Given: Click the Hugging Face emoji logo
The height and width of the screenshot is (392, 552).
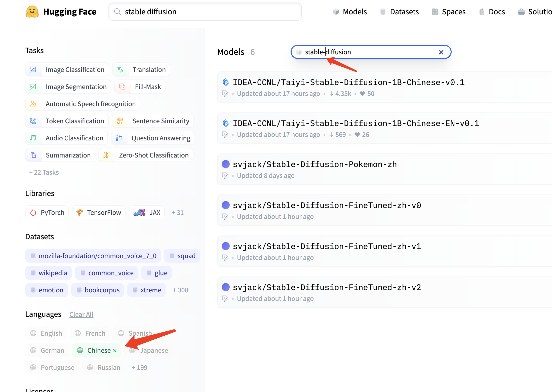Looking at the screenshot, I should point(32,12).
